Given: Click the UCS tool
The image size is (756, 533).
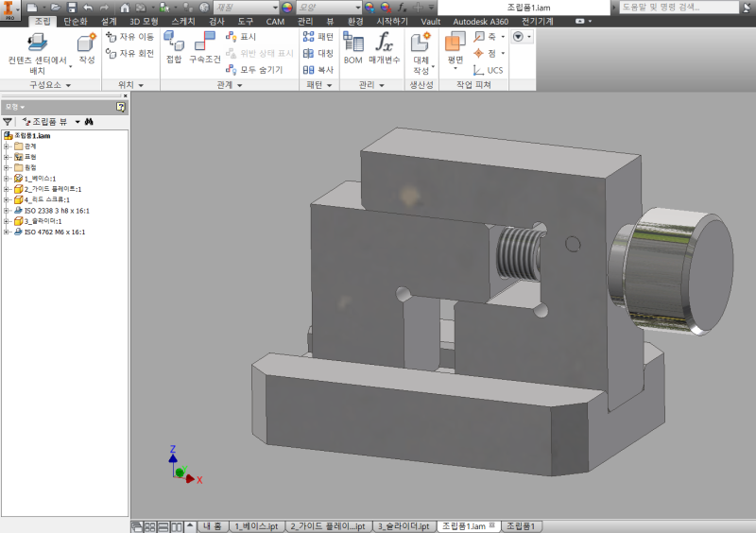Looking at the screenshot, I should pyautogui.click(x=489, y=70).
